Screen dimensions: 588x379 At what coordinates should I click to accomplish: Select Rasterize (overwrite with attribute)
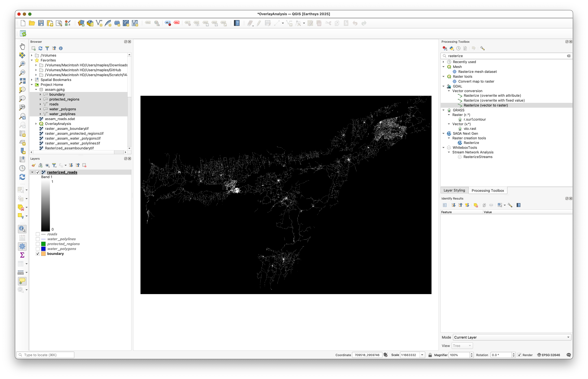click(x=492, y=95)
